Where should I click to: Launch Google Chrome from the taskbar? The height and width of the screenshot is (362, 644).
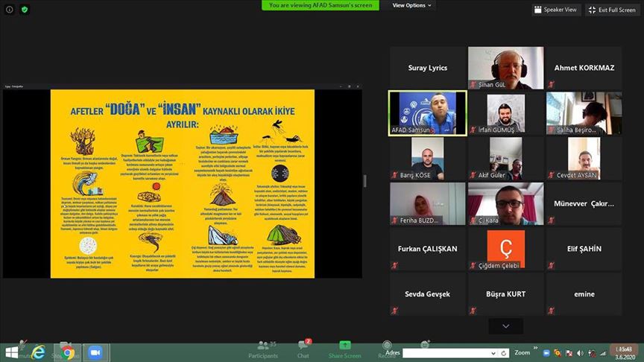[68, 353]
